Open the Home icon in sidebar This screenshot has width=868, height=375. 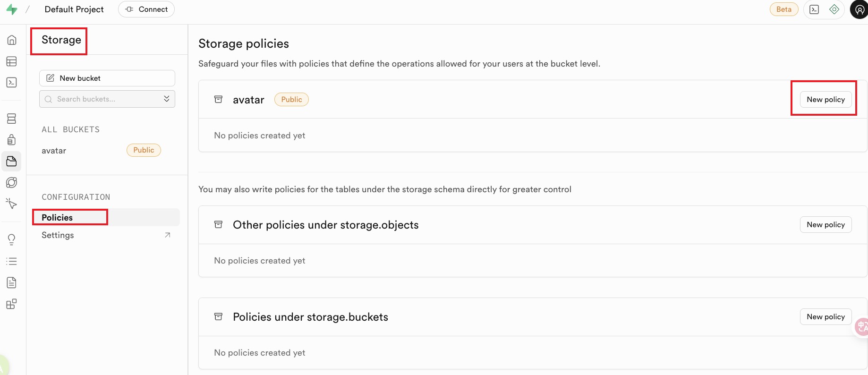pyautogui.click(x=12, y=40)
